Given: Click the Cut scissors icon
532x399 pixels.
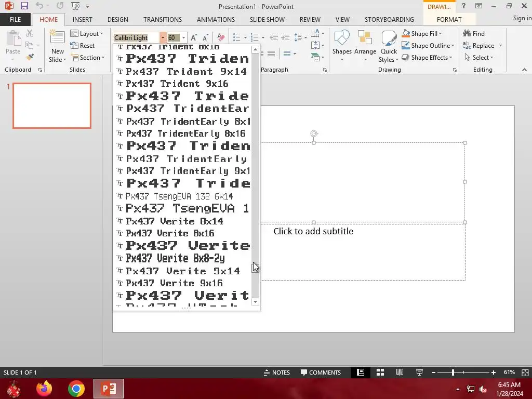Looking at the screenshot, I should click(x=30, y=33).
